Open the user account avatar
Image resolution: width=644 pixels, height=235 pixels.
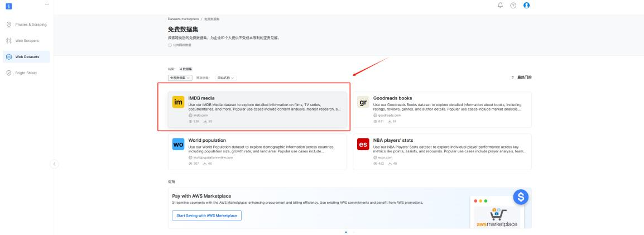point(527,6)
